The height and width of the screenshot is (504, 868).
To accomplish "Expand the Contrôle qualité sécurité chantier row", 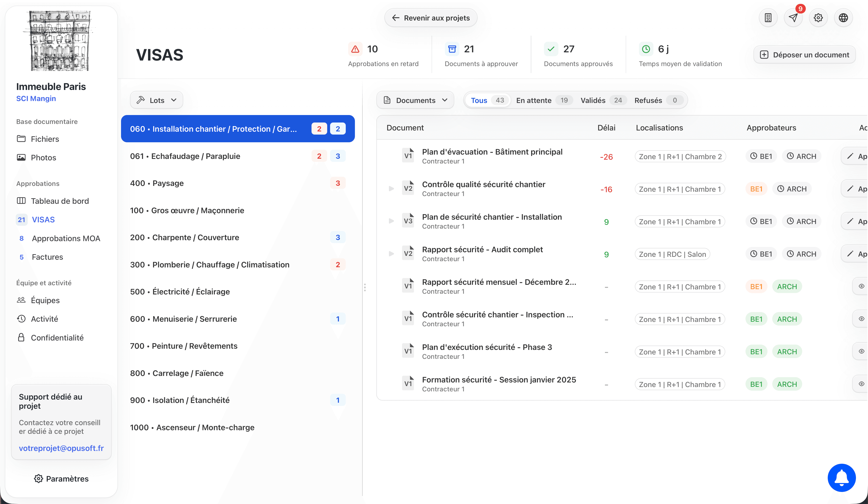I will coord(391,189).
